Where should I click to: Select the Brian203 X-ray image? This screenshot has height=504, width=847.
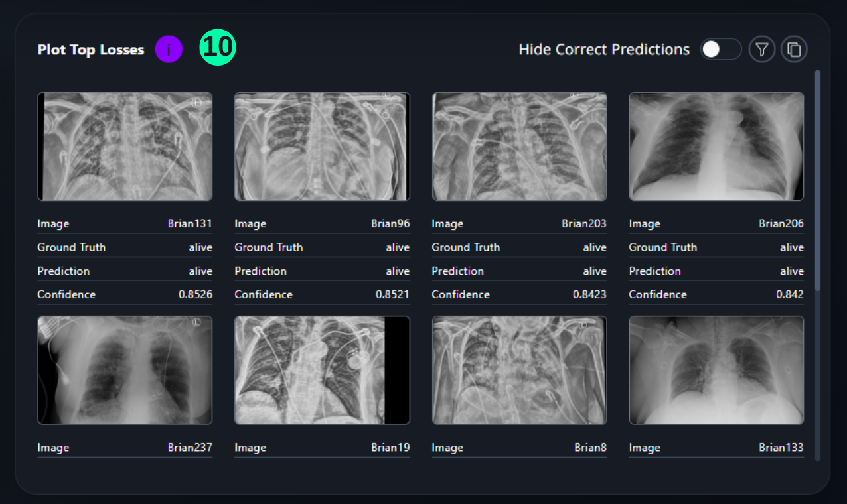coord(519,147)
